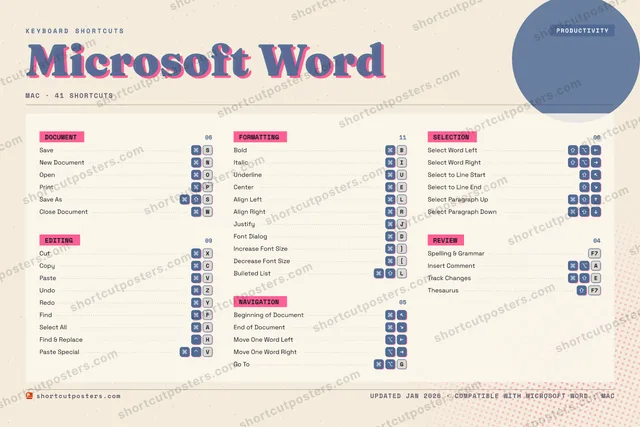This screenshot has height=427, width=640.
Task: Click the 'End of Document' label
Action: 259,327
